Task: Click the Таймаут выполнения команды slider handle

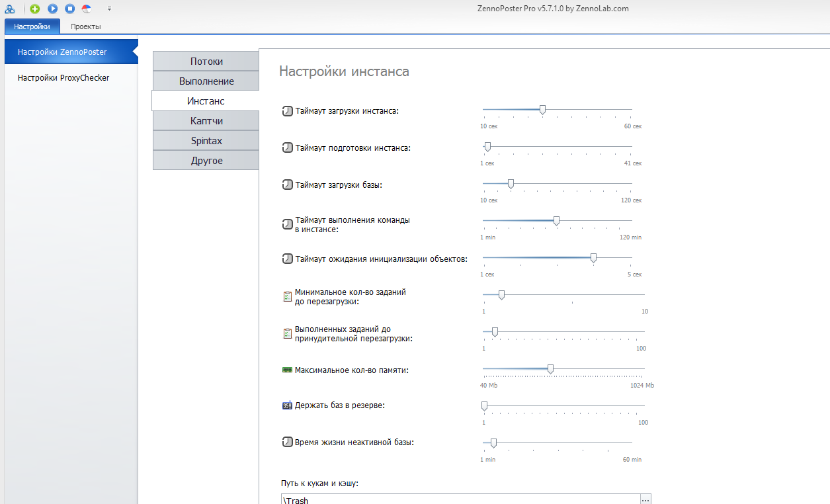Action: 556,221
